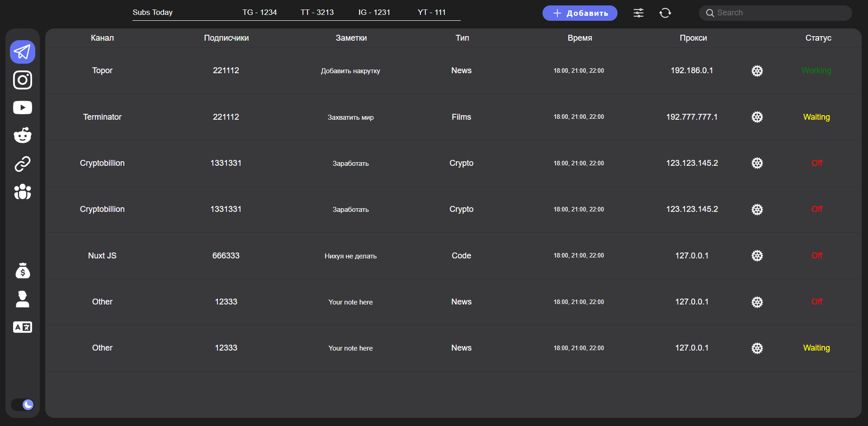Open the group users sidebar icon
The width and height of the screenshot is (868, 426).
[23, 192]
